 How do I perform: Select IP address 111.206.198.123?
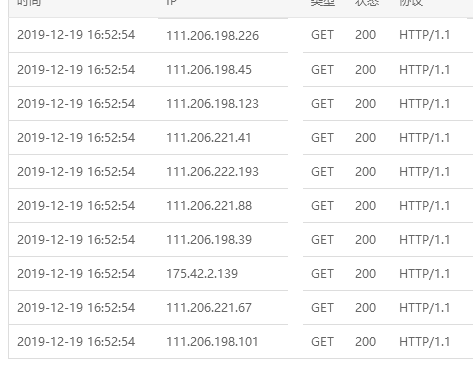click(212, 104)
